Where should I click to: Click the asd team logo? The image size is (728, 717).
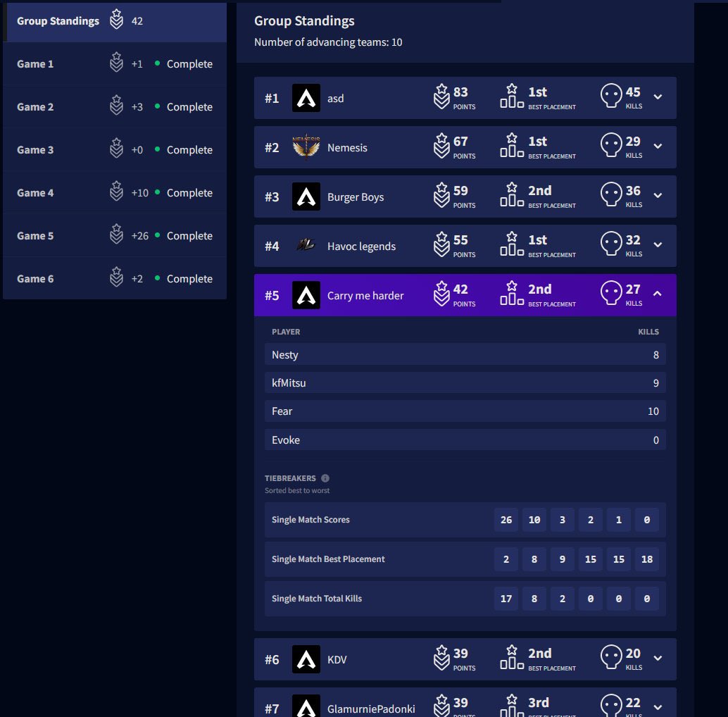[x=306, y=98]
